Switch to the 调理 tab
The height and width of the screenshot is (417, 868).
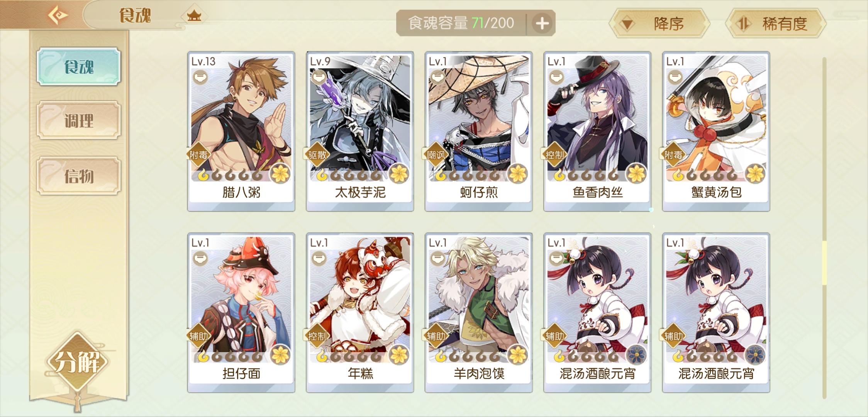point(79,120)
